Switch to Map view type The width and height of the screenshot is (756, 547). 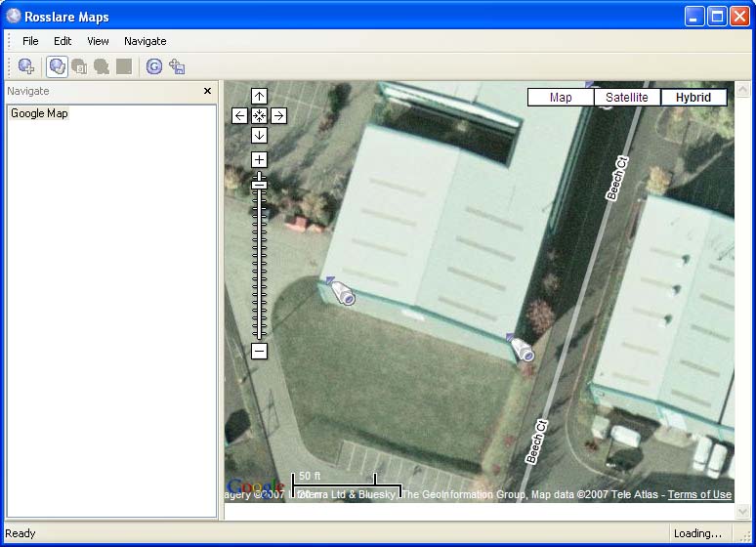[x=561, y=98]
